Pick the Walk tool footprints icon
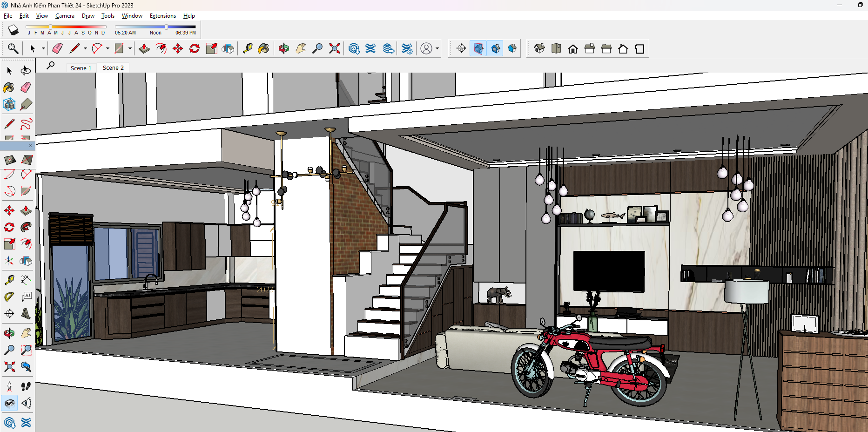This screenshot has width=868, height=432. (x=26, y=386)
